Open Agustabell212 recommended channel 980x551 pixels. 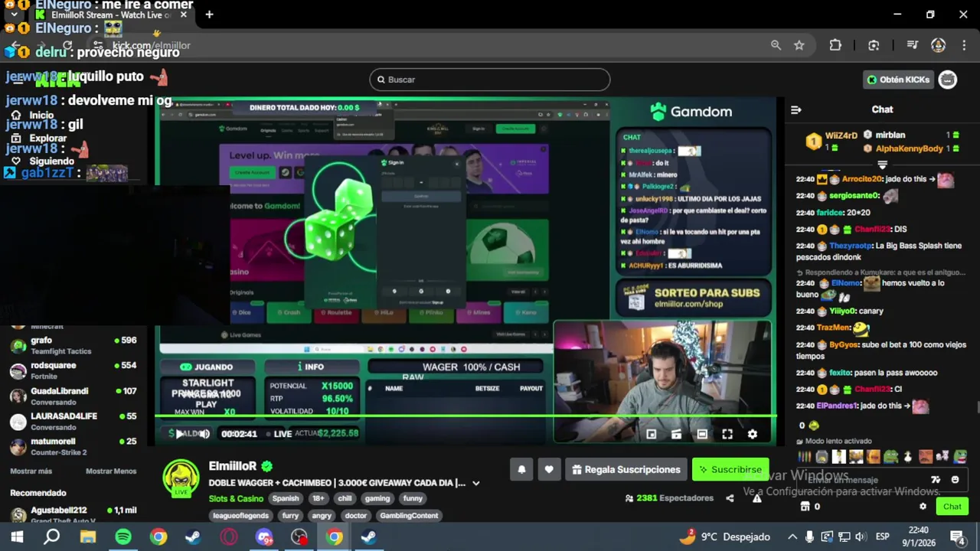(x=73, y=514)
